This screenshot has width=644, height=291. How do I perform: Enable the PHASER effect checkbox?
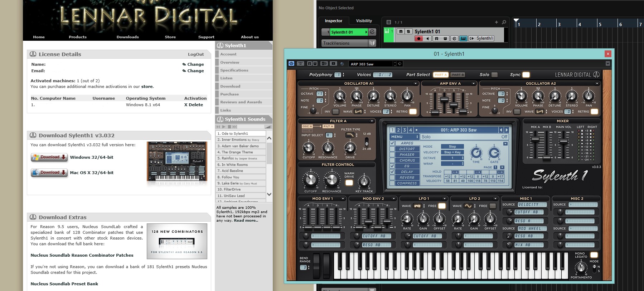392,154
